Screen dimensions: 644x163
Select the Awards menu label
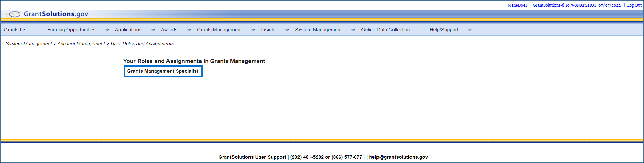pos(169,30)
